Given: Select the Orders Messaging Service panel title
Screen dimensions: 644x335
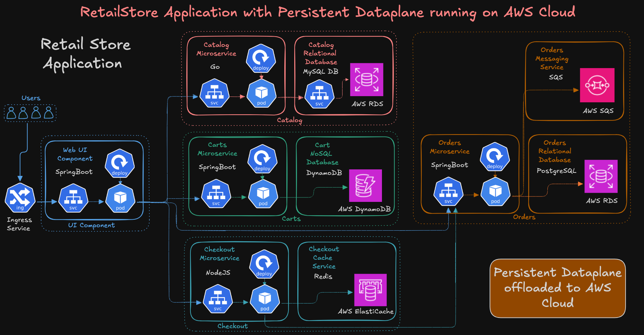Looking at the screenshot, I should 552,59.
